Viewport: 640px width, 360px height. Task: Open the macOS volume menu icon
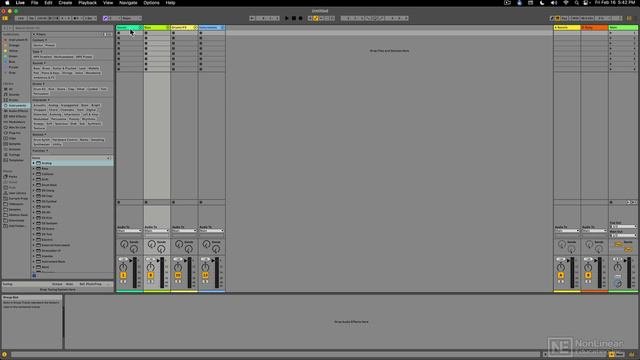click(x=554, y=3)
